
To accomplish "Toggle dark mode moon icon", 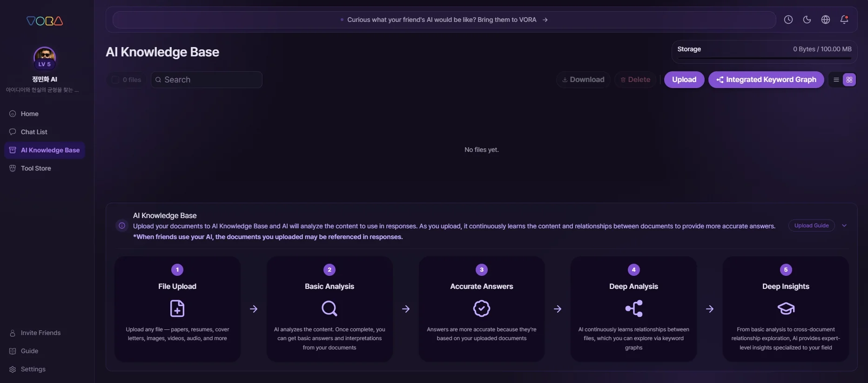I will coord(807,20).
